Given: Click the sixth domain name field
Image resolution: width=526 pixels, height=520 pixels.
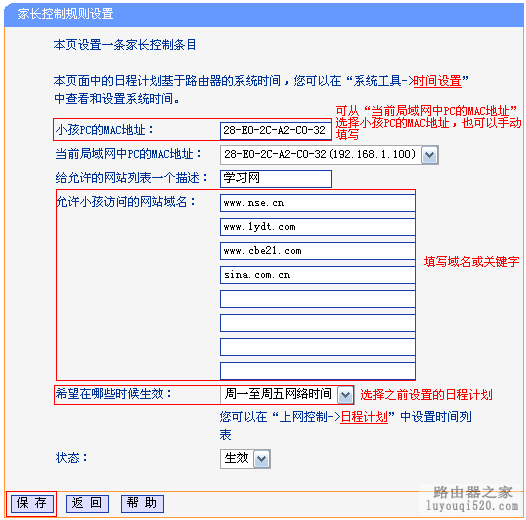Looking at the screenshot, I should coord(317,323).
